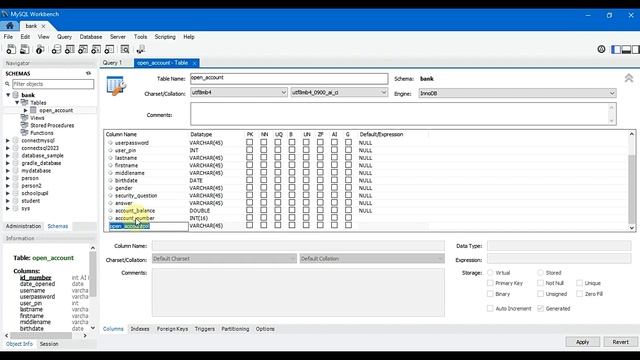640x360 pixels.
Task: Toggle the left sidebar panel icon
Action: point(616,49)
